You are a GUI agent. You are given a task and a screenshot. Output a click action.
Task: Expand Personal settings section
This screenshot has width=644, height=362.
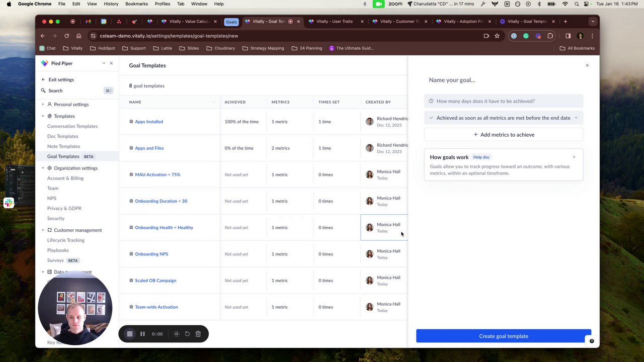(43, 104)
